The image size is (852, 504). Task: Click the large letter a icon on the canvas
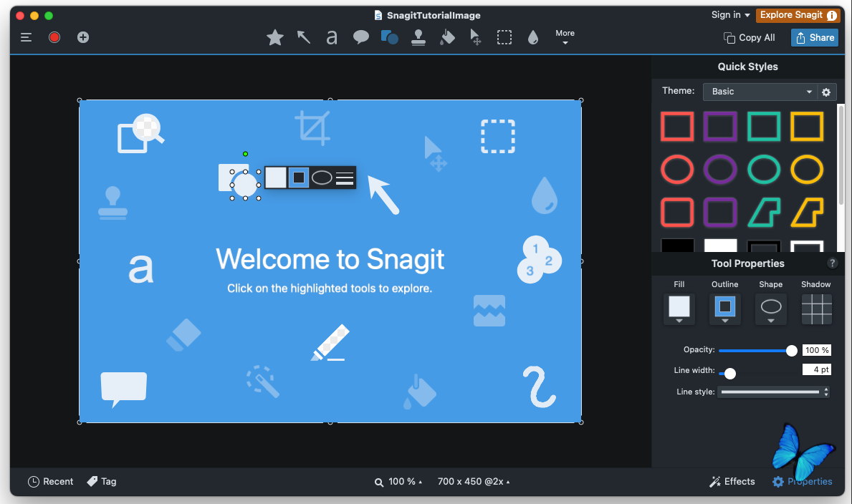[x=140, y=269]
